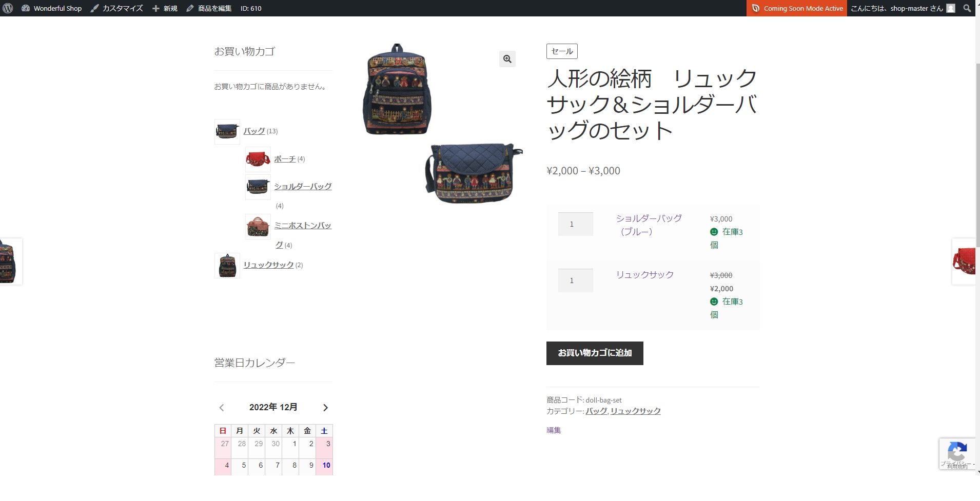Open the reCAPTCHA badge
The height and width of the screenshot is (501, 980).
coord(957,454)
